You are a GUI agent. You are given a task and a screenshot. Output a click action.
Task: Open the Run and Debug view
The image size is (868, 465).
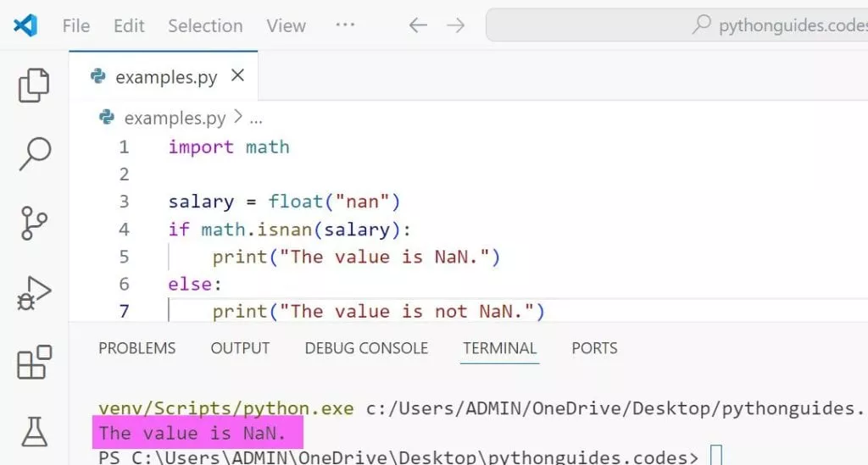pos(35,294)
